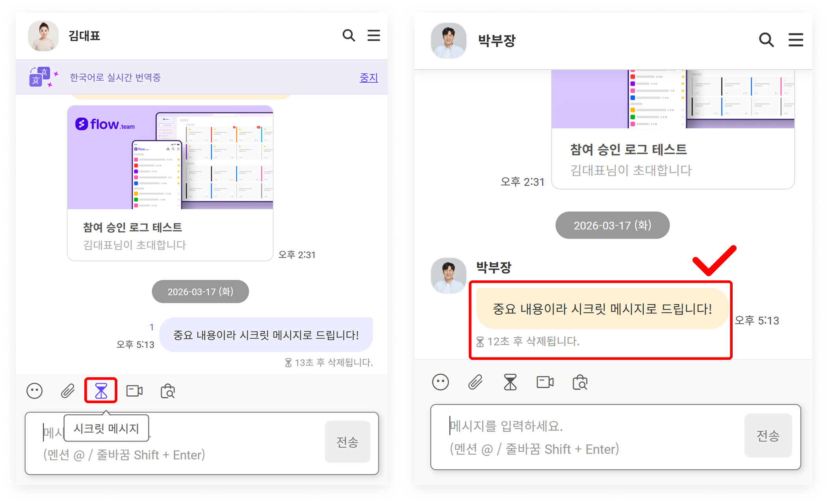Attach a file with paperclip in 김대표 chat
The width and height of the screenshot is (828, 504).
(x=68, y=391)
